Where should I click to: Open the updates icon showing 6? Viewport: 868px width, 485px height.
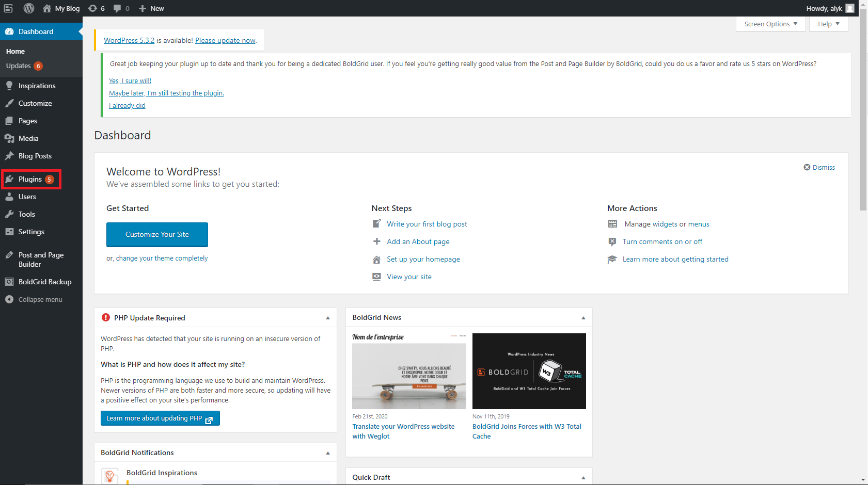point(92,8)
